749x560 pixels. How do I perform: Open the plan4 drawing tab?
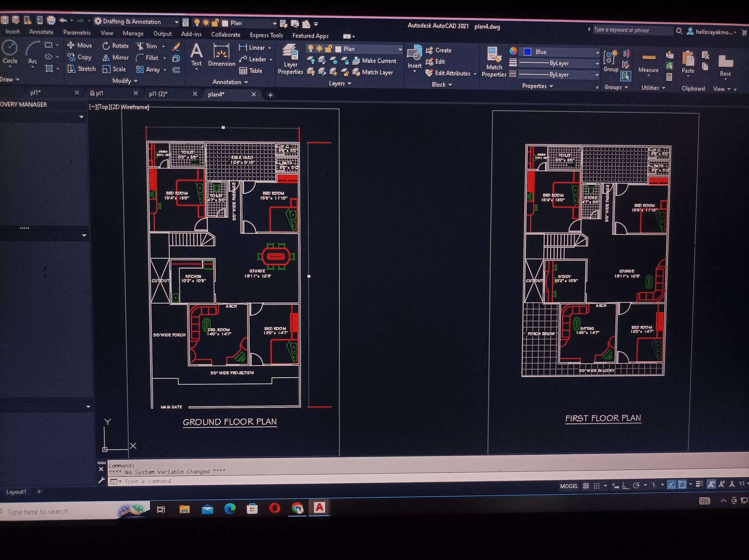pos(216,94)
